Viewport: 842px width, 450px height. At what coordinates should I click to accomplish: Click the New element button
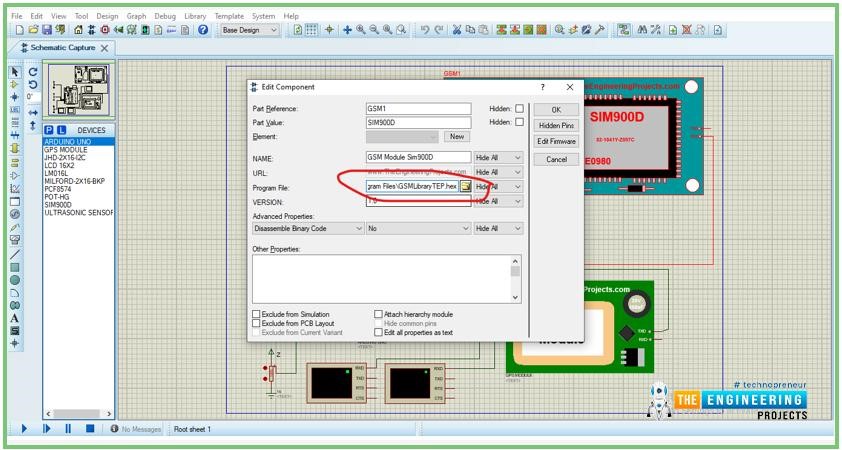point(457,136)
